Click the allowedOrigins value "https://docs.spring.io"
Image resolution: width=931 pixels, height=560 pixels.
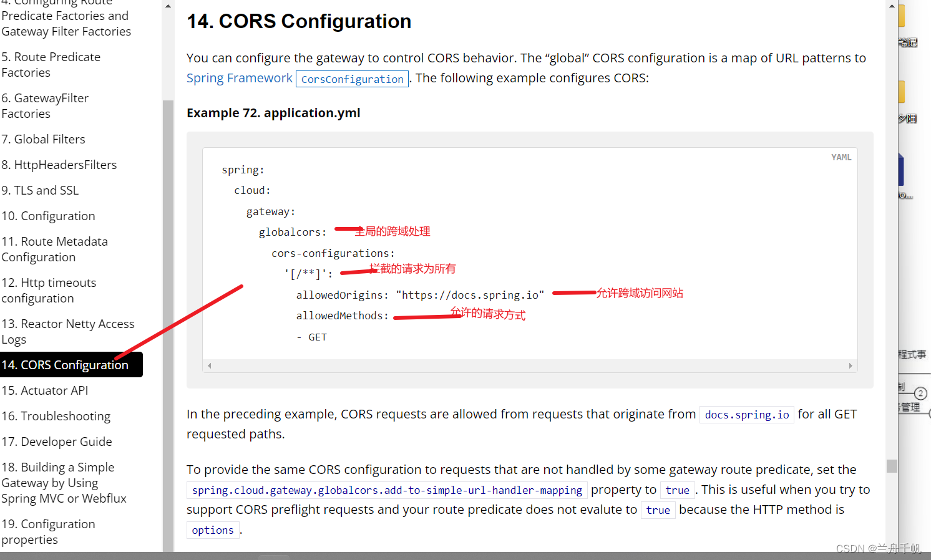coord(470,295)
